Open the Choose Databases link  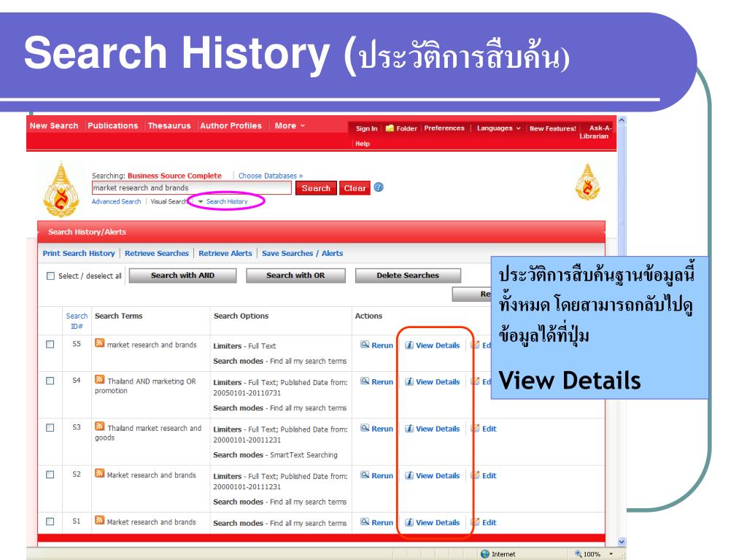click(x=271, y=176)
